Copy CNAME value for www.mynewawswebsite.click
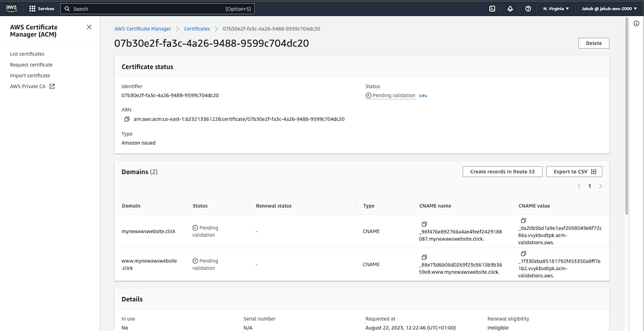Viewport: 644px width, 331px height. click(x=523, y=254)
